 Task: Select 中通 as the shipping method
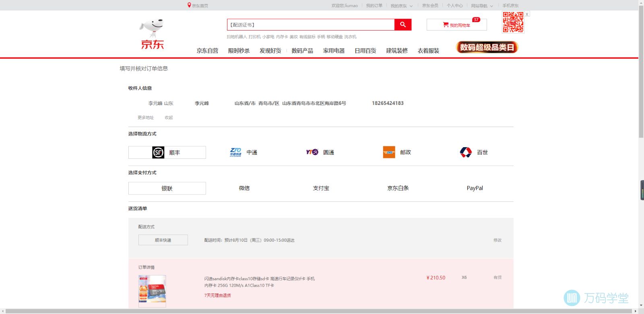point(244,152)
